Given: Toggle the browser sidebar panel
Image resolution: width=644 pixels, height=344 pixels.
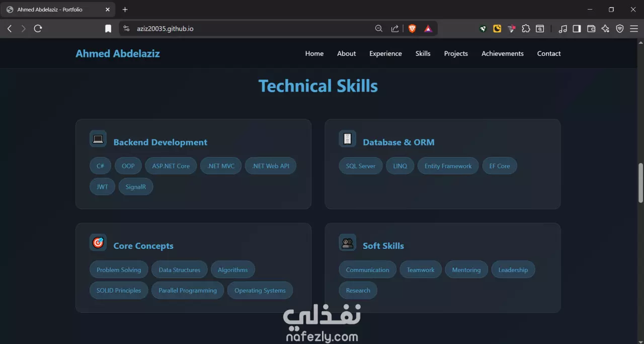Looking at the screenshot, I should 577,29.
